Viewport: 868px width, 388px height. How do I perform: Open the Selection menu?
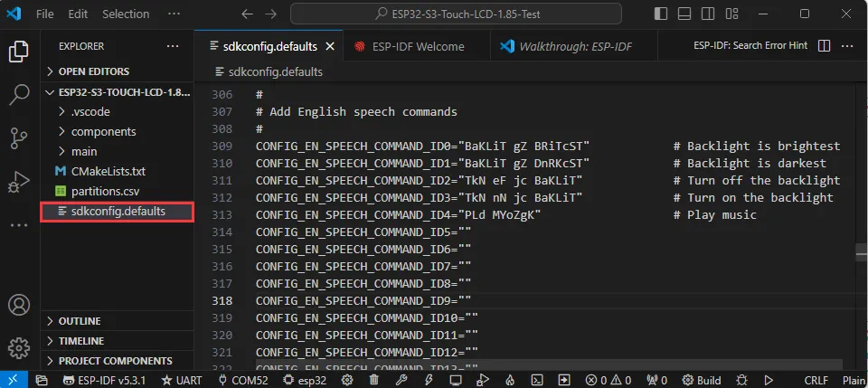tap(126, 14)
